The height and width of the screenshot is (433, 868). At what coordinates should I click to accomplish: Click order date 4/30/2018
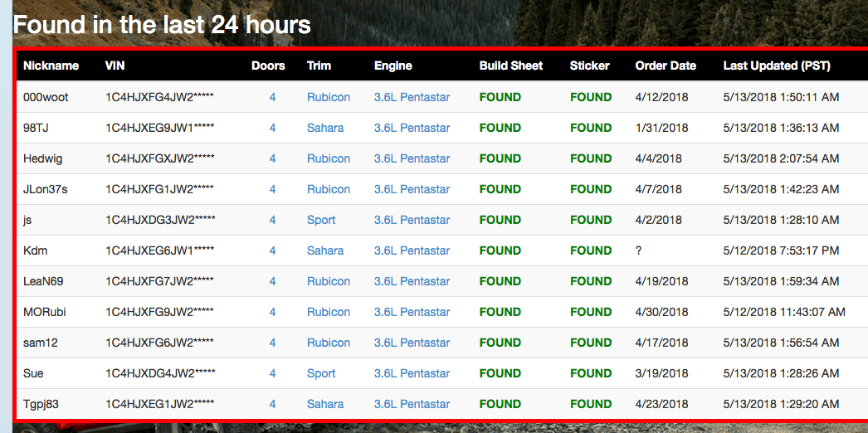pos(661,312)
